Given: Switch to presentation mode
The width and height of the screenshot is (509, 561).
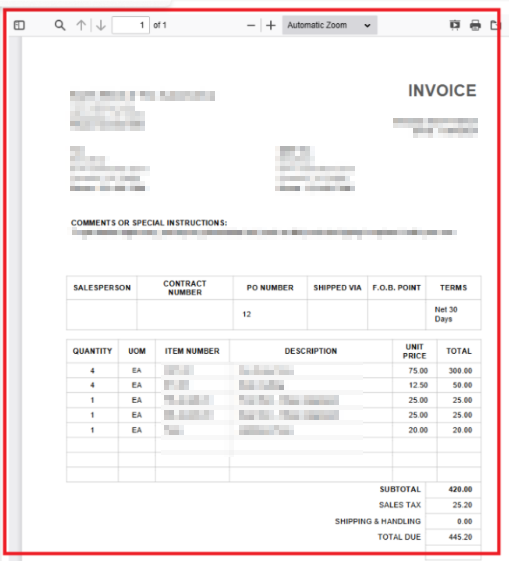Looking at the screenshot, I should point(455,25).
